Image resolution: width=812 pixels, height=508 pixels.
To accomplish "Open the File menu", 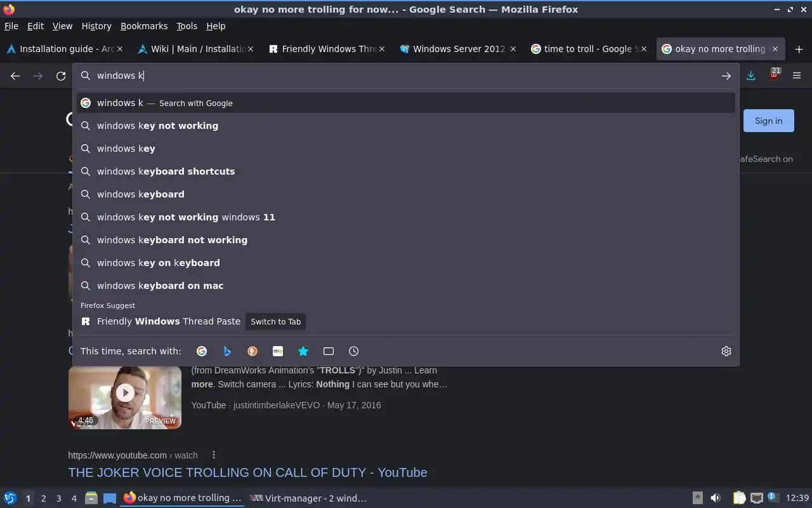I will click(x=11, y=26).
